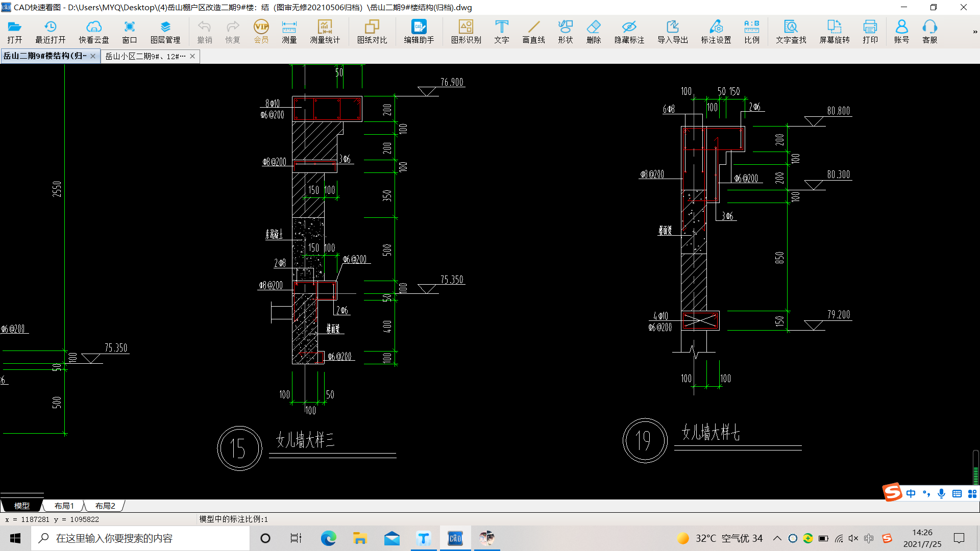
Task: Click the elevation label 76.900
Action: point(452,82)
